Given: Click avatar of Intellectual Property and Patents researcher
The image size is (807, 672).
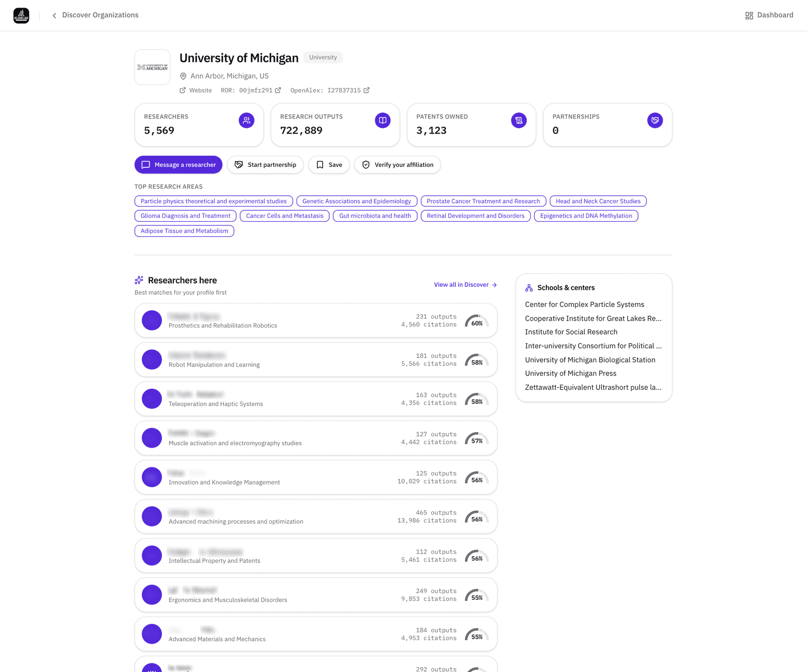Looking at the screenshot, I should [x=152, y=556].
